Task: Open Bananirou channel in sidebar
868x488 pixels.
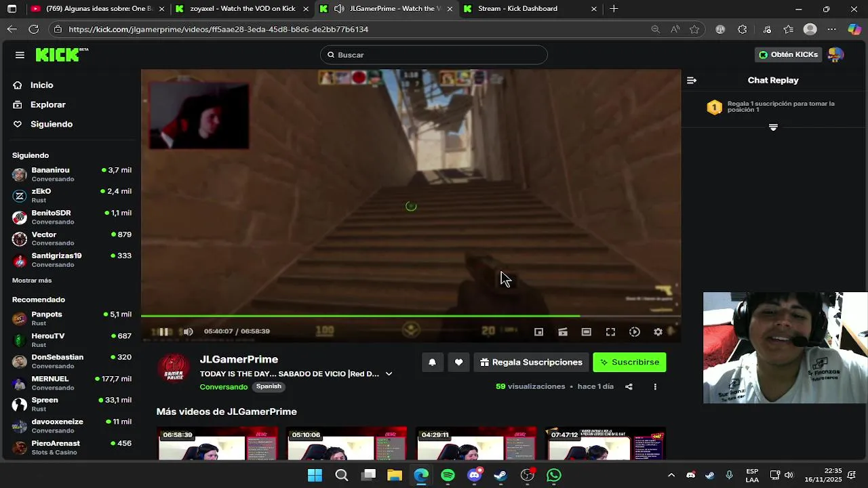Action: pyautogui.click(x=71, y=174)
